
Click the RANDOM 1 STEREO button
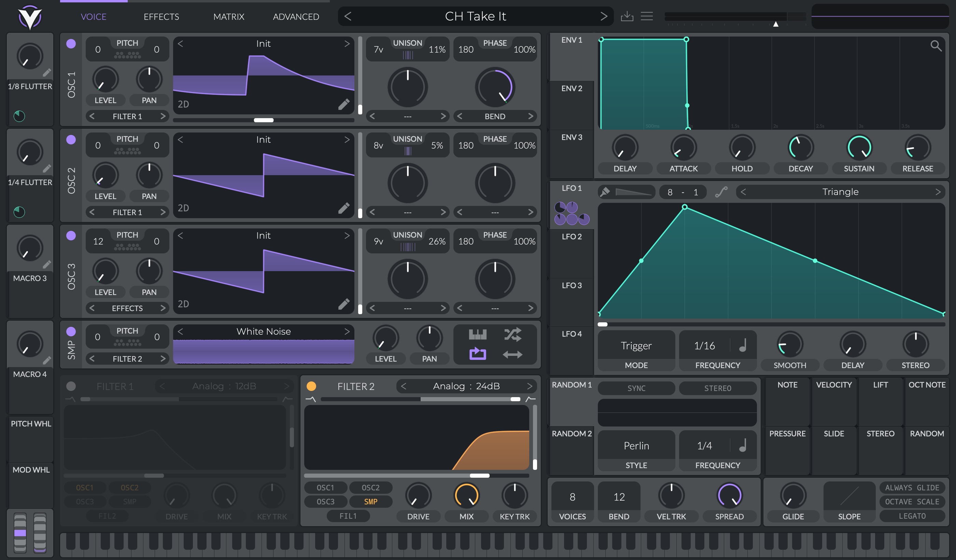point(717,388)
